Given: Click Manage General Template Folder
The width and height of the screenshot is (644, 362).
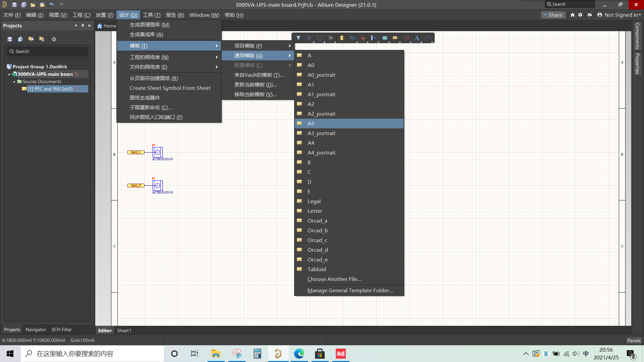Looking at the screenshot, I should click(x=350, y=290).
